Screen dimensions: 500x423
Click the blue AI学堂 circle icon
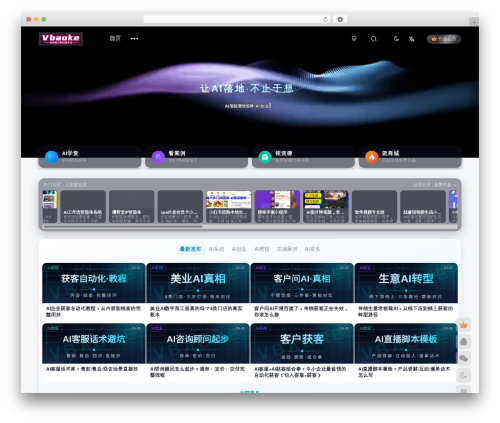click(51, 157)
